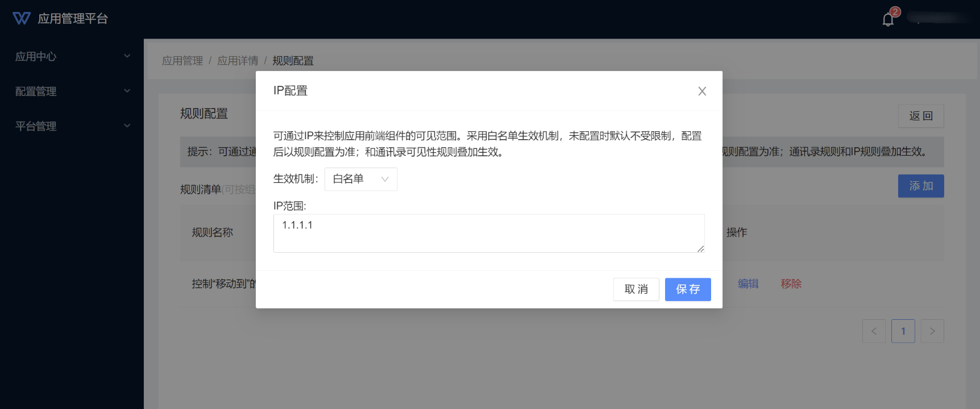Click the 取消 button
The height and width of the screenshot is (409, 980).
pyautogui.click(x=636, y=290)
